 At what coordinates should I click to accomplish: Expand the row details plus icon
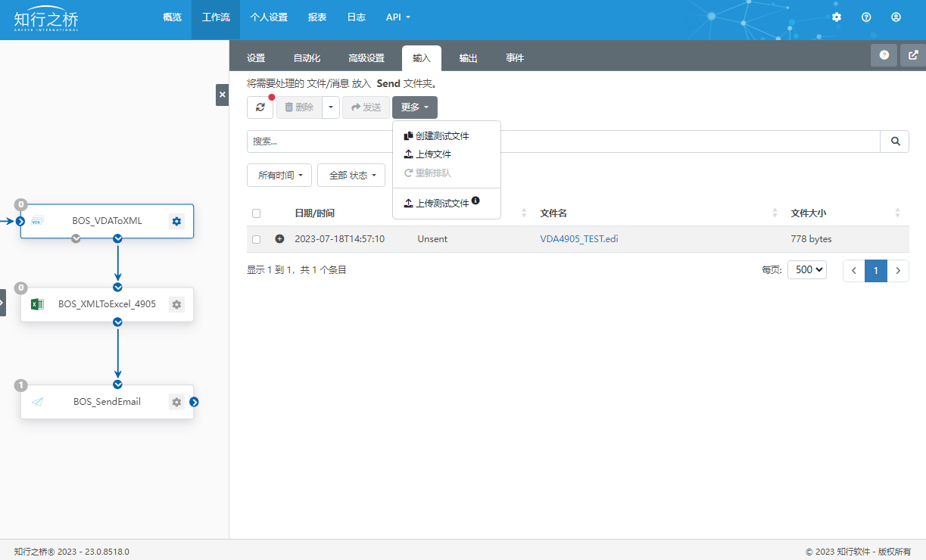pyautogui.click(x=279, y=239)
